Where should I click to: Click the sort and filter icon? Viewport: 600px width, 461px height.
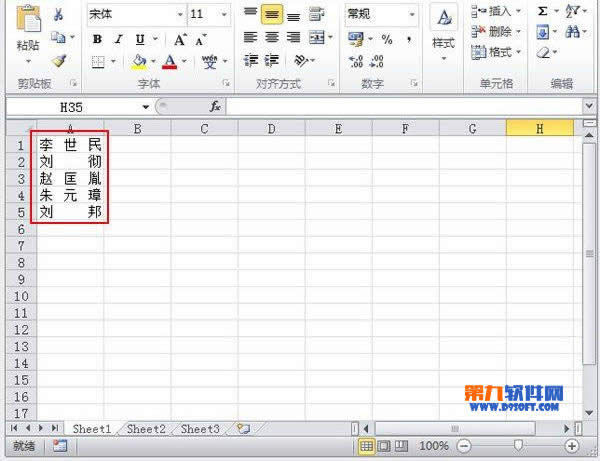(x=572, y=11)
